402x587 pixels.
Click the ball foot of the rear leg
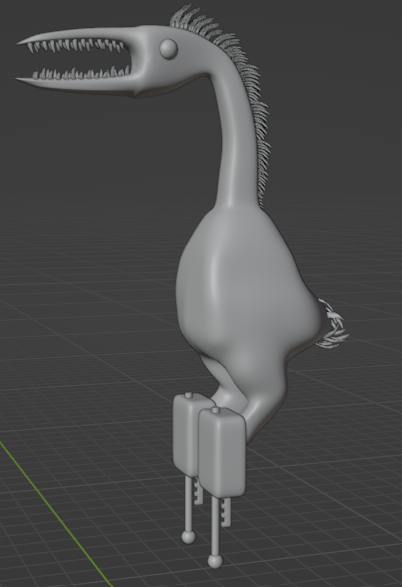188,537
